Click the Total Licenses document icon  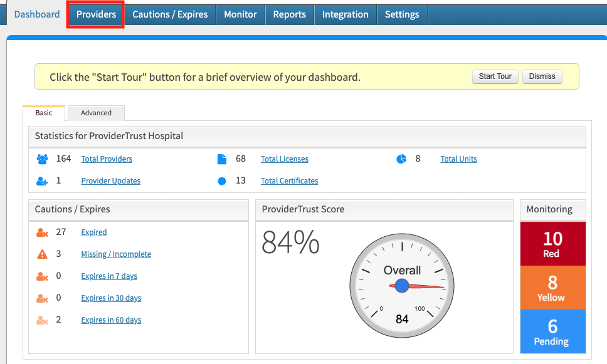(x=222, y=159)
